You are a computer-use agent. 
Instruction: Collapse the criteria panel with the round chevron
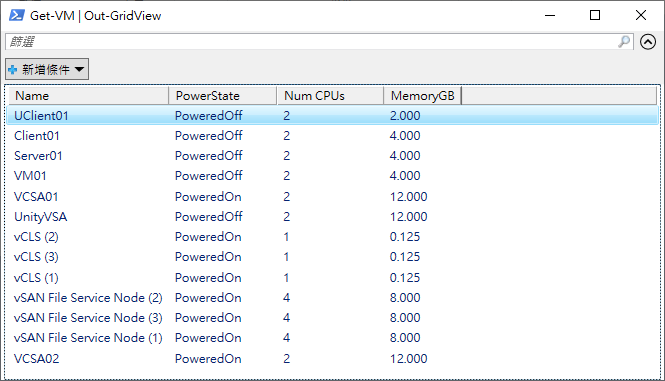tap(648, 42)
